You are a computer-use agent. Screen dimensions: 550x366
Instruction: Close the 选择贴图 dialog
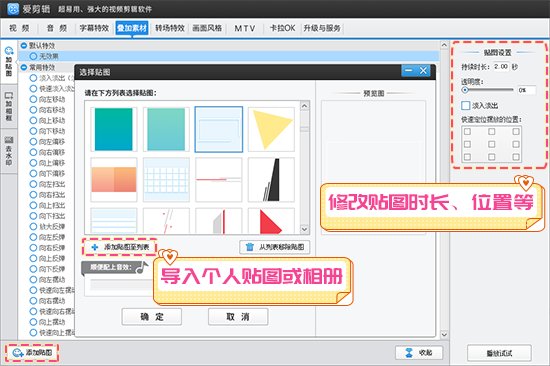(x=423, y=71)
